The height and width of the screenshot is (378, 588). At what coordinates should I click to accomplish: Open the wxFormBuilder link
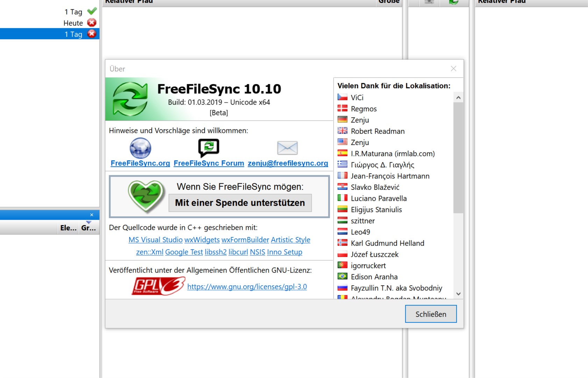[x=245, y=240]
